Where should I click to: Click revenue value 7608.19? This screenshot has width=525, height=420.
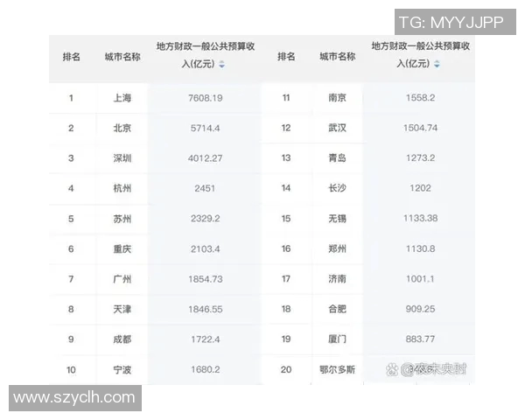coord(206,98)
